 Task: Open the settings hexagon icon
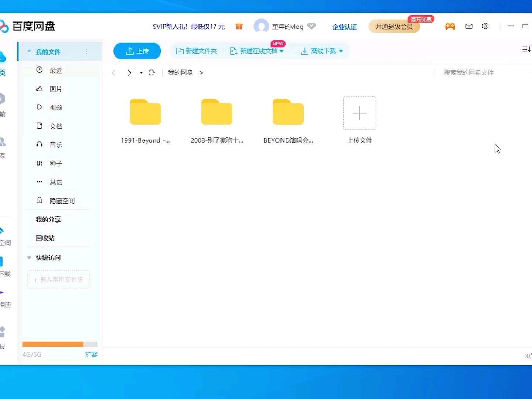click(x=485, y=26)
